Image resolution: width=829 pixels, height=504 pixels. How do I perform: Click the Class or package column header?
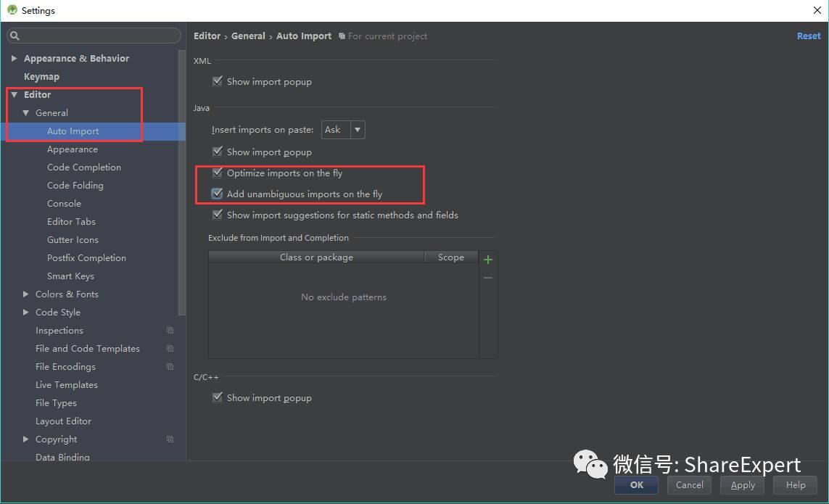pos(316,257)
